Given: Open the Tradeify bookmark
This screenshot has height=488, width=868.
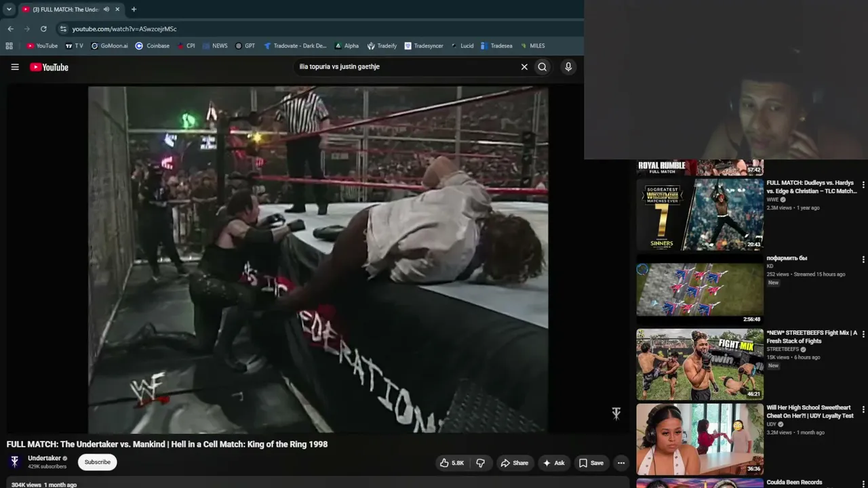Looking at the screenshot, I should pos(382,46).
